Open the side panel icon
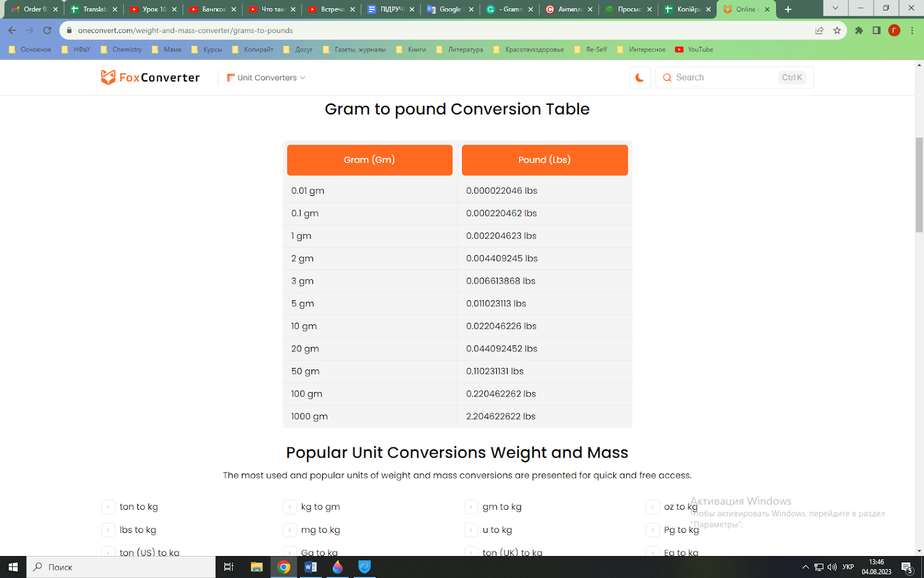 (x=877, y=30)
